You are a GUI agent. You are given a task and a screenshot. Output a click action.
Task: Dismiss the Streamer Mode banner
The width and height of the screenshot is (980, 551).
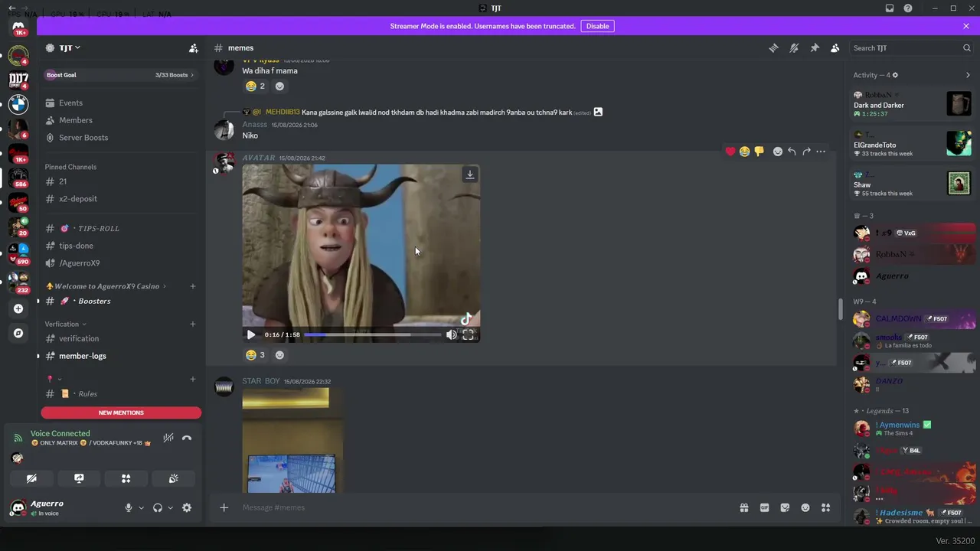tap(966, 26)
